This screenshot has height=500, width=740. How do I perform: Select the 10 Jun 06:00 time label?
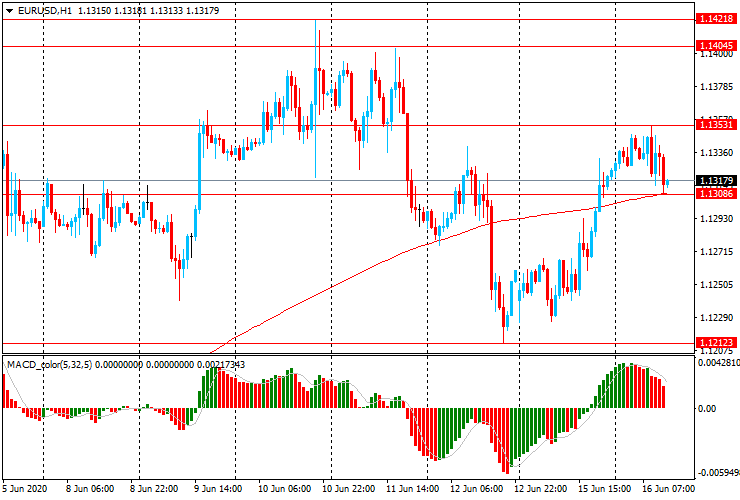[285, 488]
